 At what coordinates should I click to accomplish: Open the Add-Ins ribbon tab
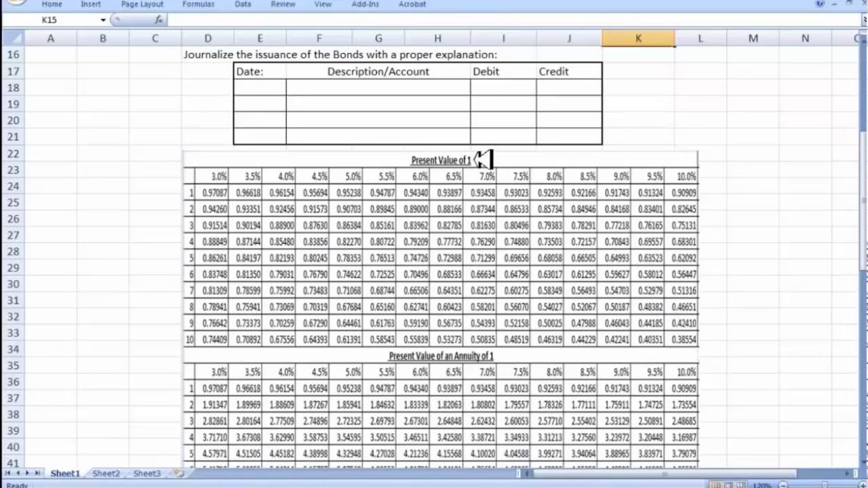(x=366, y=4)
